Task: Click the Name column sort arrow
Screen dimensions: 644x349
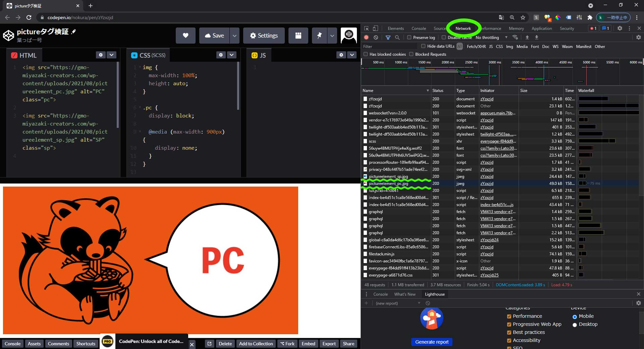Action: tap(428, 91)
